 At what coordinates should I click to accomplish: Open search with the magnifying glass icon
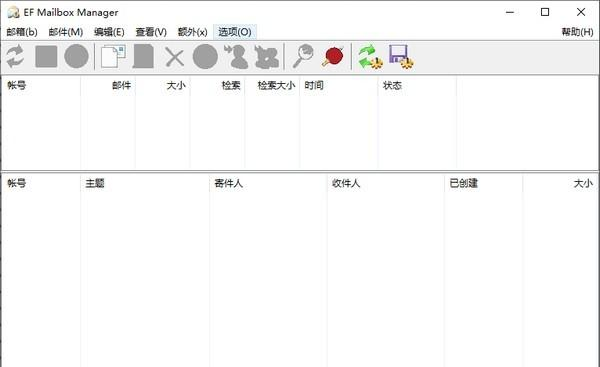tap(303, 57)
